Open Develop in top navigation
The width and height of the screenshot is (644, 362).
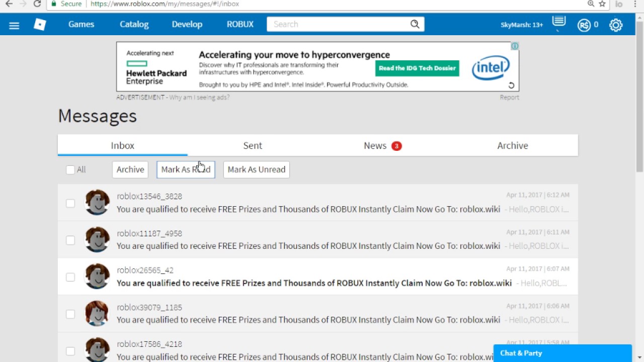[187, 24]
